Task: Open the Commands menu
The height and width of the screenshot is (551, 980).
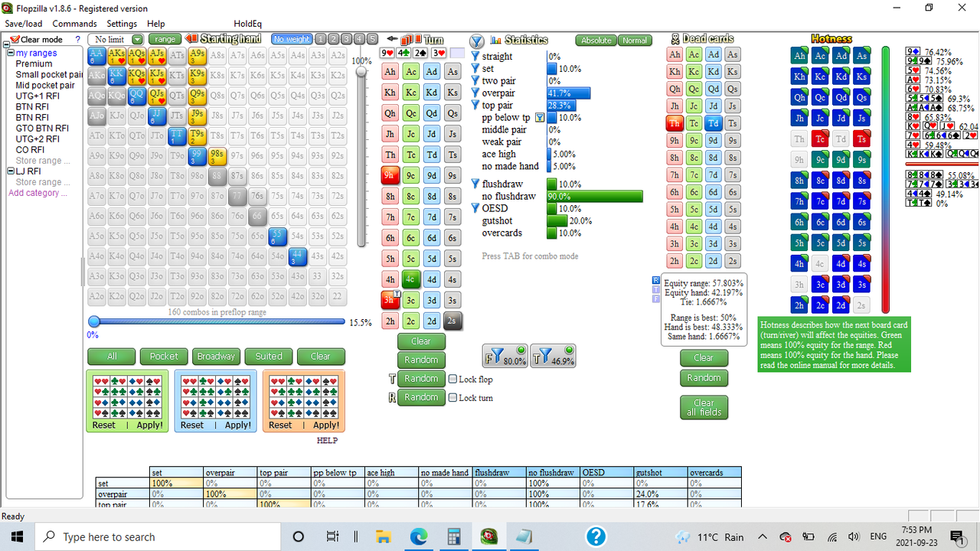Action: (74, 23)
